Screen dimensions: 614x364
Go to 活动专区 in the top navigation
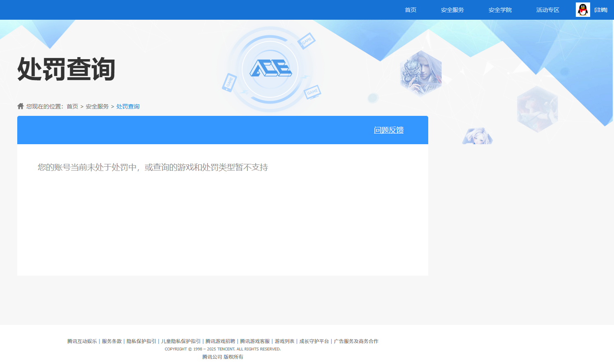[547, 9]
